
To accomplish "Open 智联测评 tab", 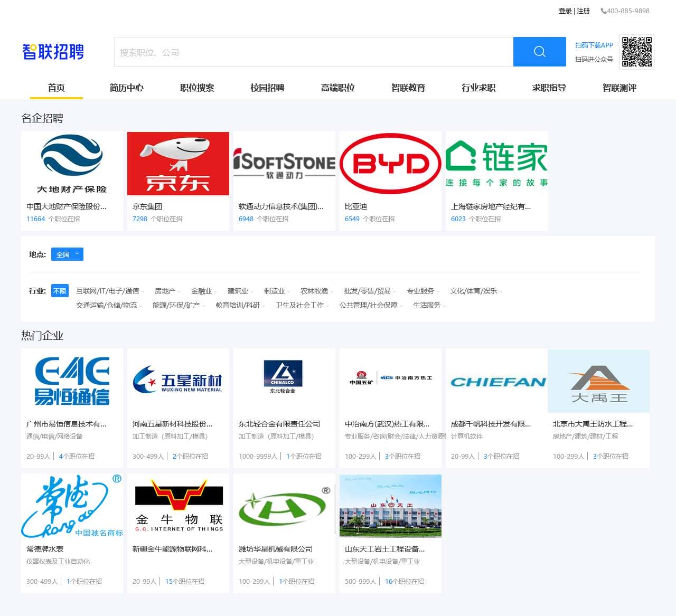I will [x=619, y=88].
